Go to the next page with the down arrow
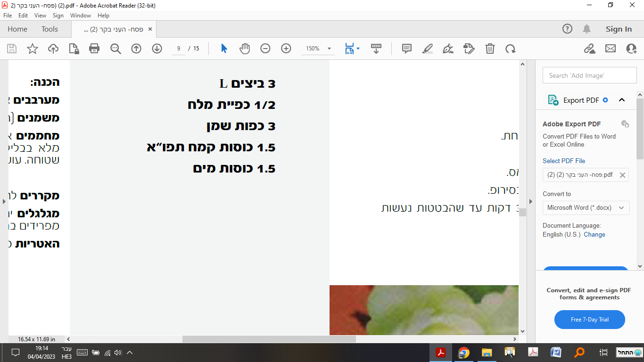 tap(157, 49)
